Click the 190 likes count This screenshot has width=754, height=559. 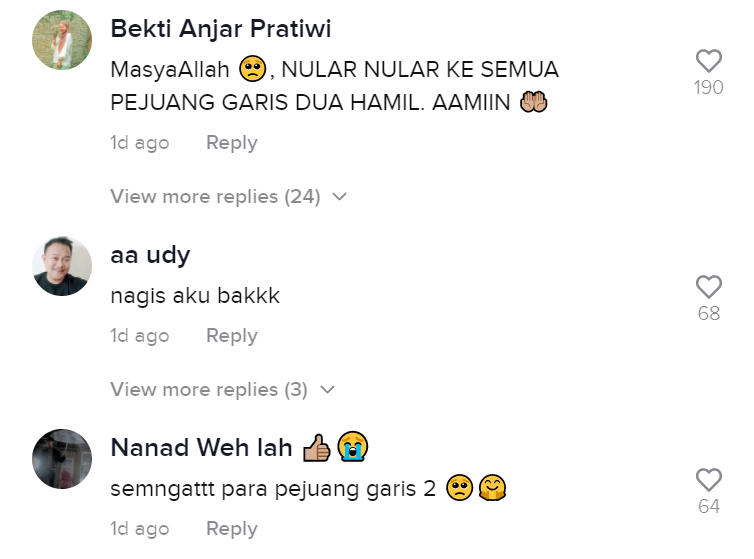pyautogui.click(x=709, y=88)
